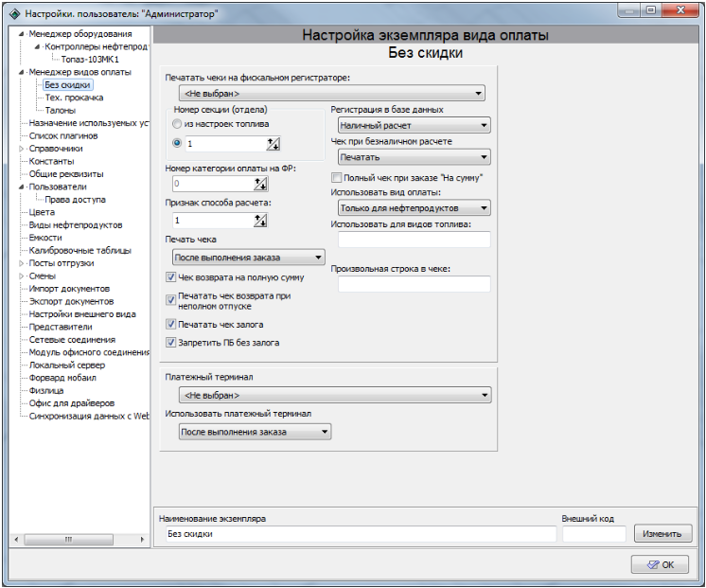Select 'Тех. прокачка' tree item
The height and width of the screenshot is (588, 706).
coord(75,98)
